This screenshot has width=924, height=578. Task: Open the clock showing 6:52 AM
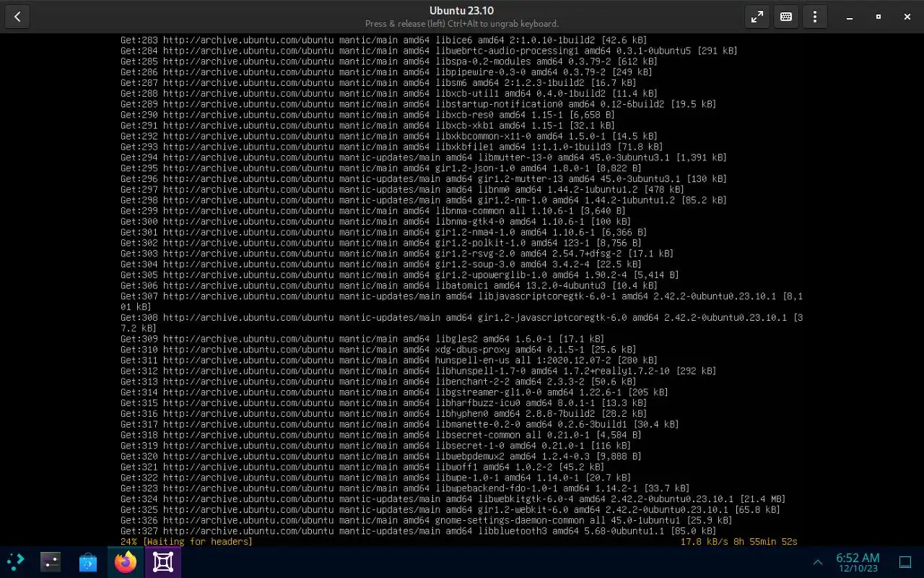click(x=858, y=562)
